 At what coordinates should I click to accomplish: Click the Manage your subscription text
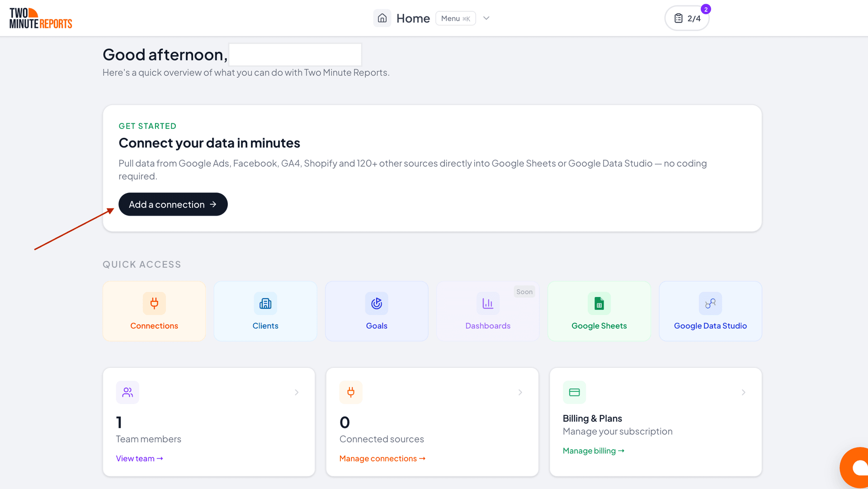(618, 432)
